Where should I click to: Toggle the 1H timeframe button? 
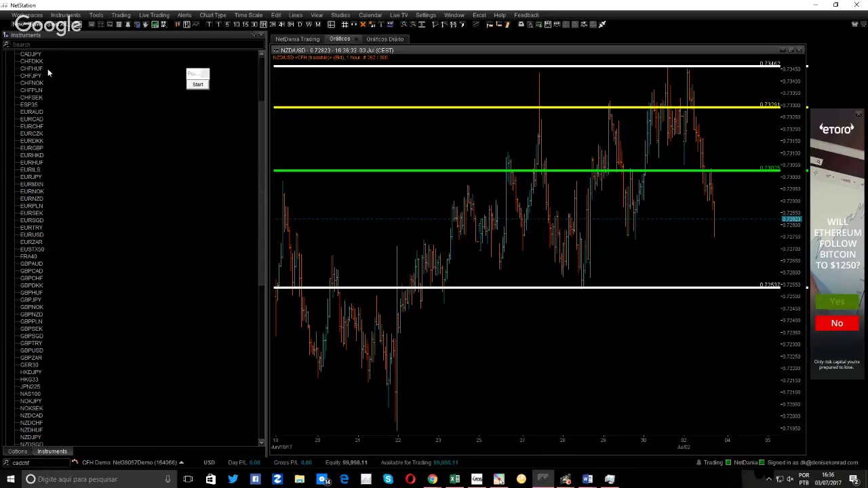pos(263,24)
